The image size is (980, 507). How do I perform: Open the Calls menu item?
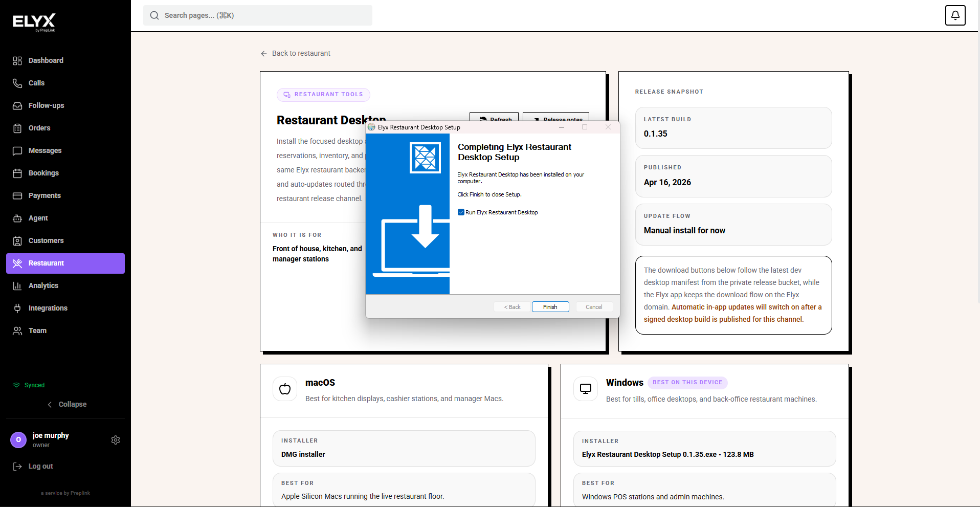pos(65,83)
